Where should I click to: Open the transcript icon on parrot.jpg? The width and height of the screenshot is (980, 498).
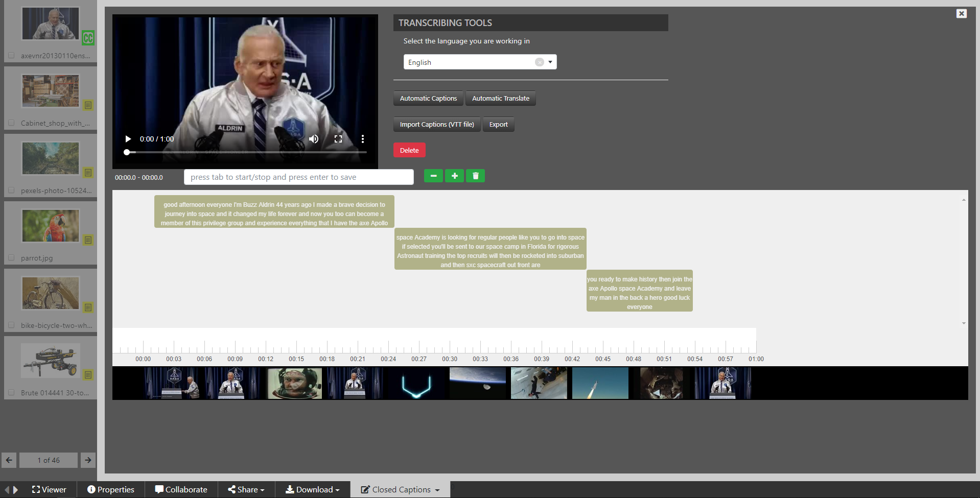tap(88, 240)
